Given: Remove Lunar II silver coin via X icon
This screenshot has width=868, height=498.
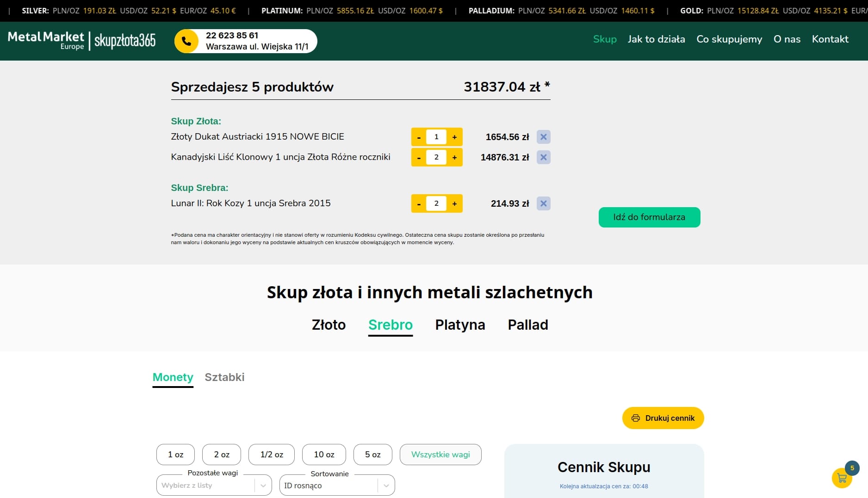Looking at the screenshot, I should 544,203.
